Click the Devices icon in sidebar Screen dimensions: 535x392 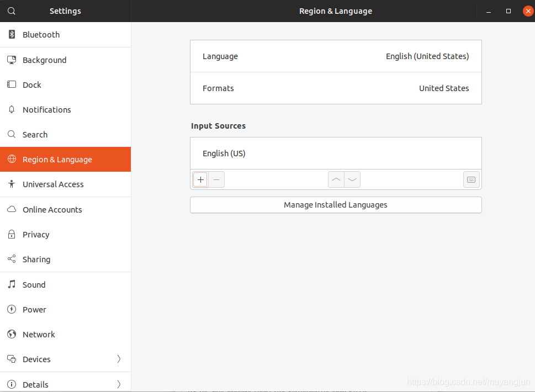[12, 359]
